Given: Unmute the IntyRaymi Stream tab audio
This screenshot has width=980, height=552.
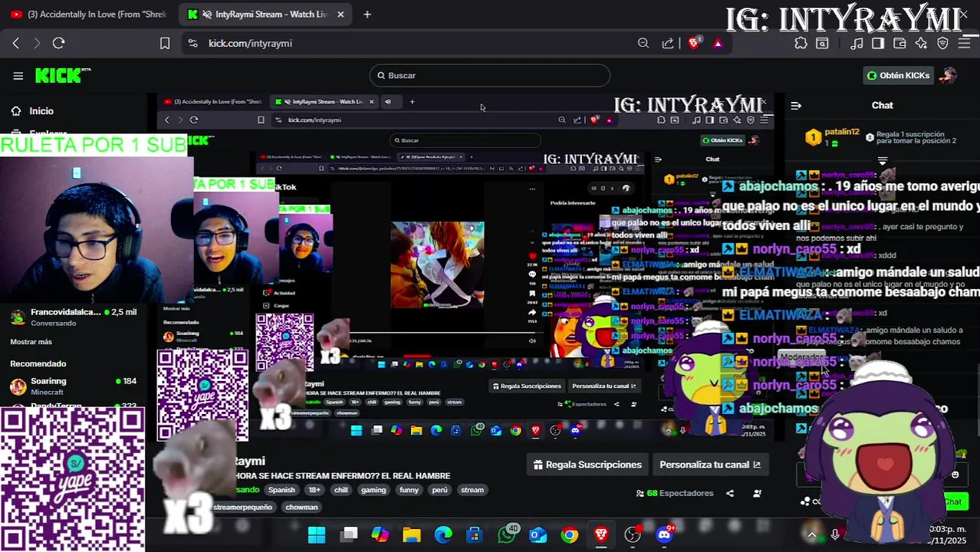Looking at the screenshot, I should pyautogui.click(x=207, y=14).
